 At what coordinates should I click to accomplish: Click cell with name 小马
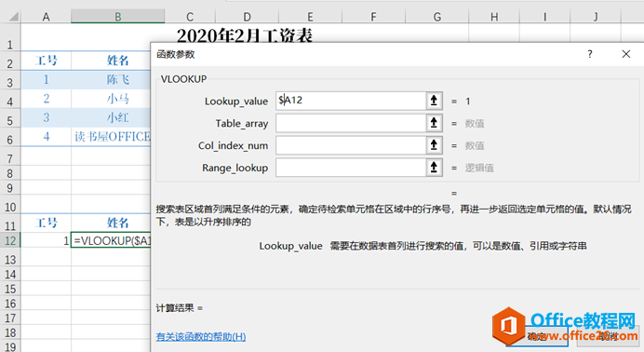pyautogui.click(x=111, y=99)
